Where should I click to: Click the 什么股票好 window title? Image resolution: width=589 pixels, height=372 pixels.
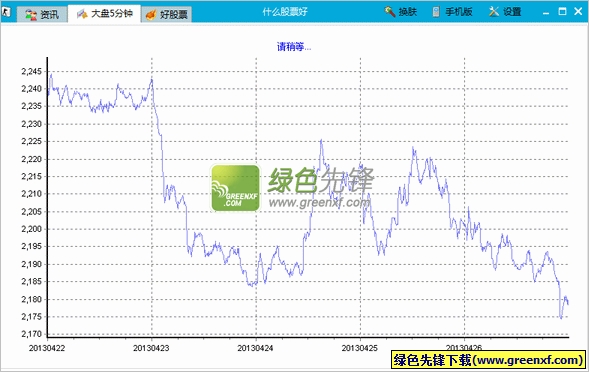[285, 12]
